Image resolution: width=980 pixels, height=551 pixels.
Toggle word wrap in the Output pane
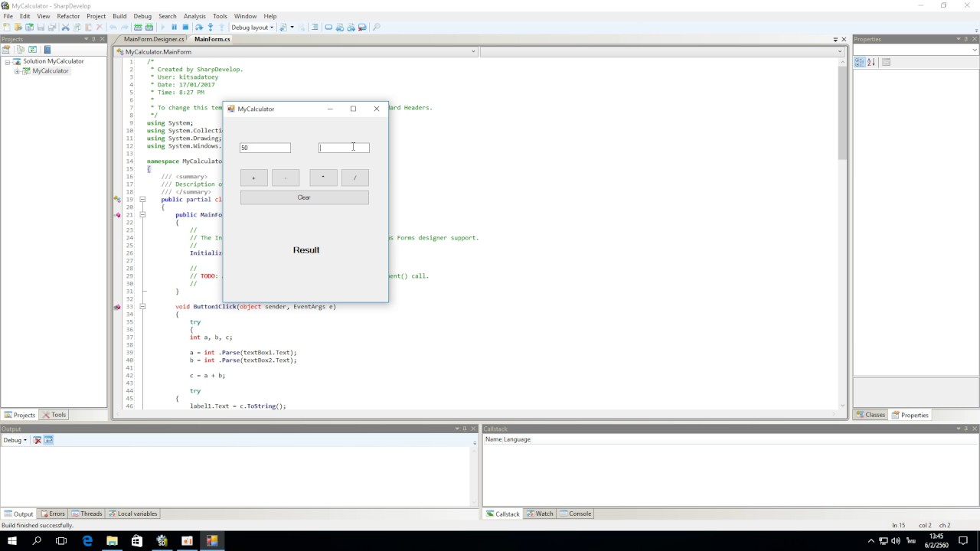(49, 440)
